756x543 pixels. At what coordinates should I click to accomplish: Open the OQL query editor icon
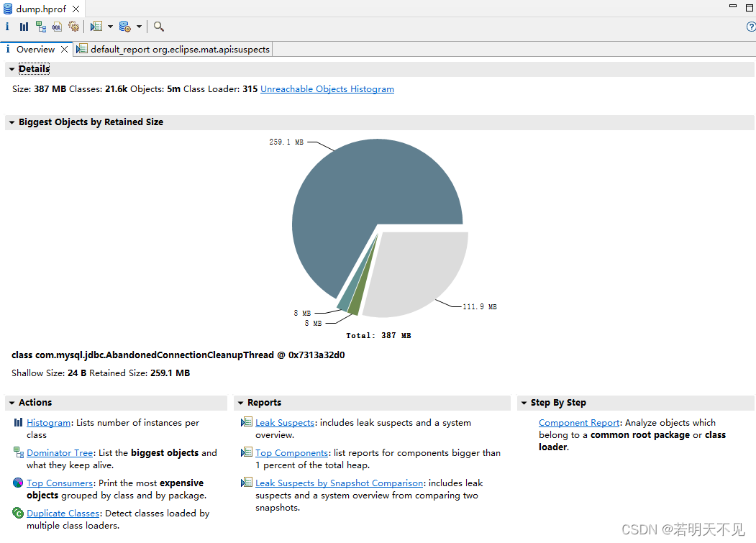point(57,27)
